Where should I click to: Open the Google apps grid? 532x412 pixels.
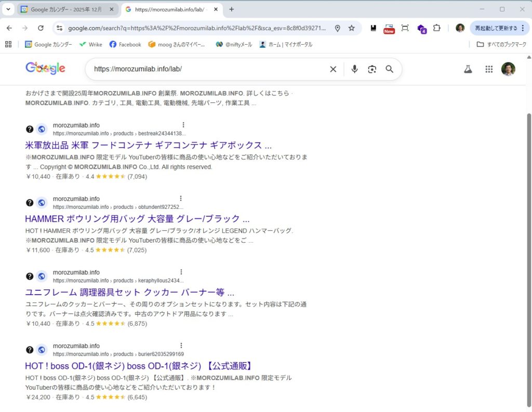tap(488, 69)
